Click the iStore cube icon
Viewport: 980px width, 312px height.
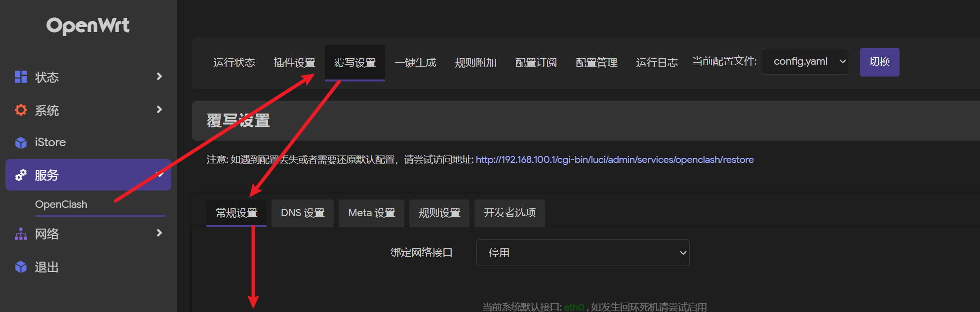point(21,143)
